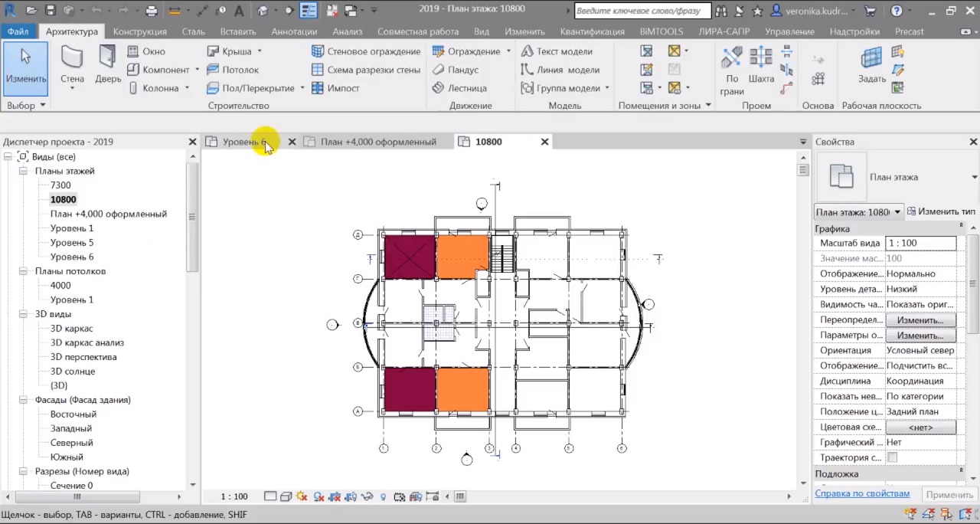Click the Справка по свойствам link
This screenshot has width=980, height=524.
(862, 493)
